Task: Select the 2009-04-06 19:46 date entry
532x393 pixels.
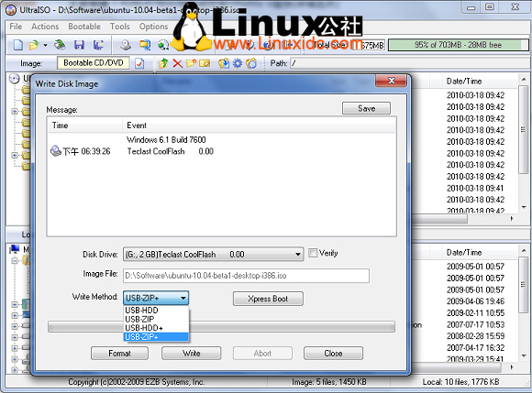Action: pyautogui.click(x=475, y=301)
